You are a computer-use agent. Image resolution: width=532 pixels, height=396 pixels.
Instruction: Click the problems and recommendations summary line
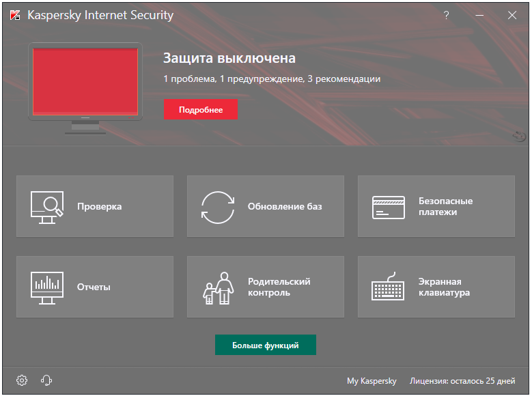[272, 79]
